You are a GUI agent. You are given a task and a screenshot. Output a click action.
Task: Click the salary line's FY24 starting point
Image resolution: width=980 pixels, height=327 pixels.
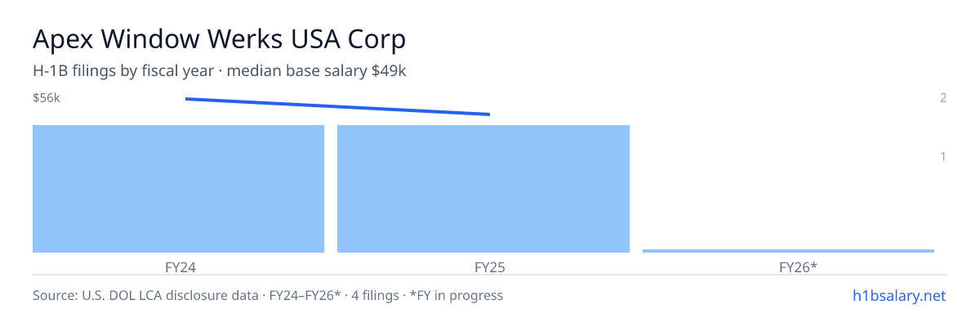click(x=186, y=98)
